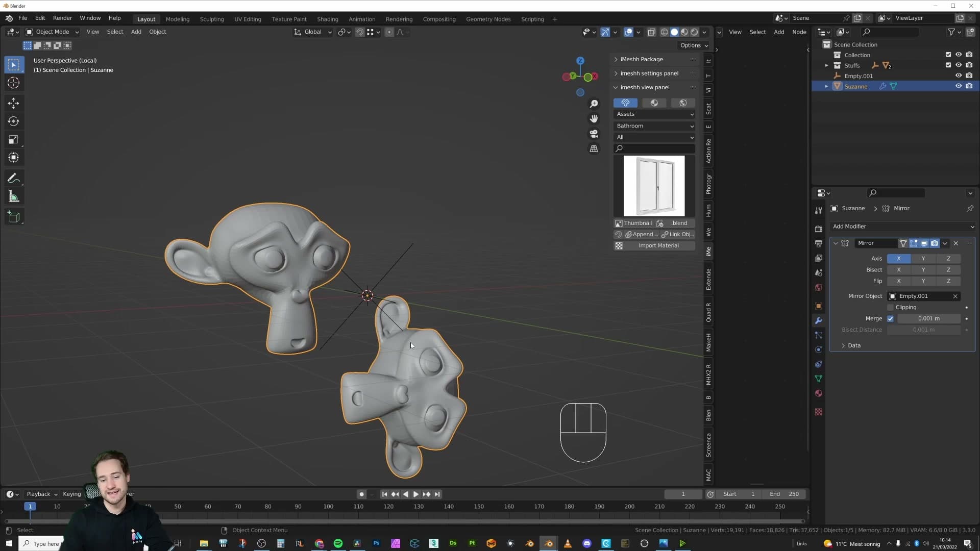
Task: Toggle the camera view icon
Action: pyautogui.click(x=594, y=134)
